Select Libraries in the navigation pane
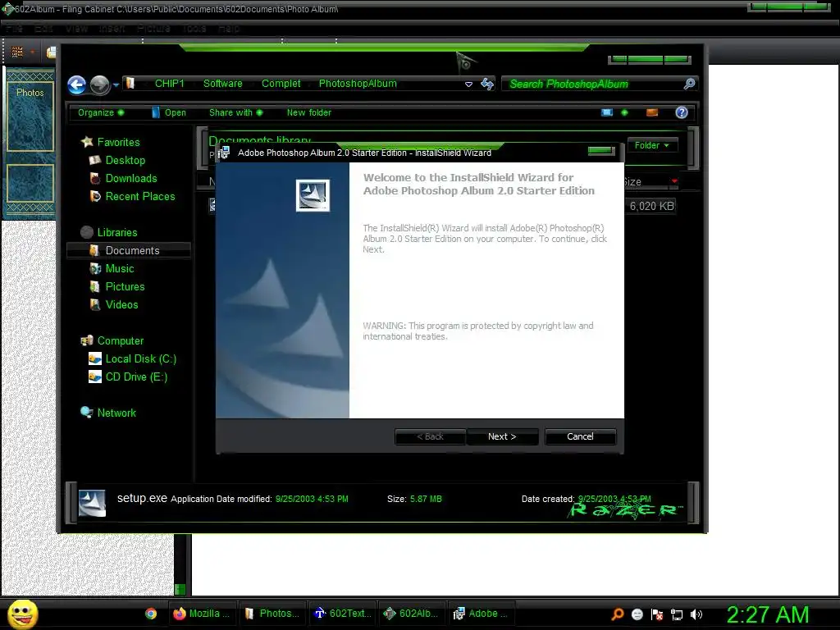This screenshot has height=630, width=840. click(x=117, y=232)
